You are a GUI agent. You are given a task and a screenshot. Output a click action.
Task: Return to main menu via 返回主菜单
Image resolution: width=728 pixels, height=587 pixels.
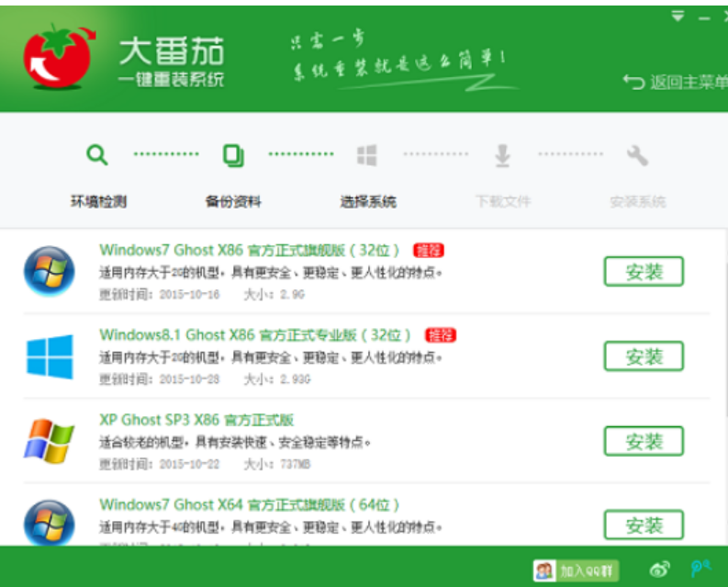(x=676, y=83)
